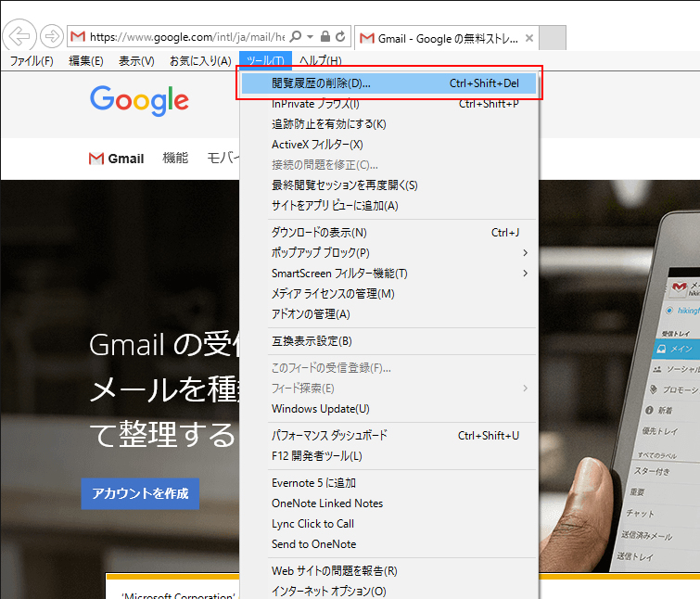
Task: Click the refresh page icon
Action: point(340,36)
